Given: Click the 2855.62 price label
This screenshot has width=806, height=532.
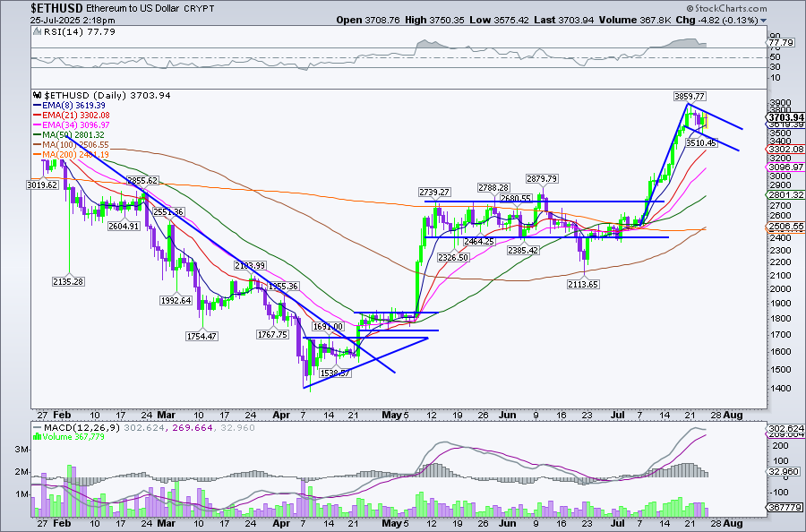Looking at the screenshot, I should (x=142, y=180).
